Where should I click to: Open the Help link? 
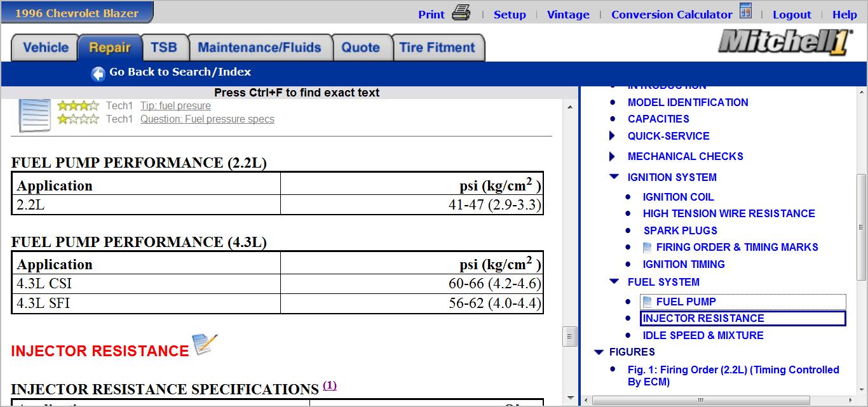pyautogui.click(x=844, y=15)
